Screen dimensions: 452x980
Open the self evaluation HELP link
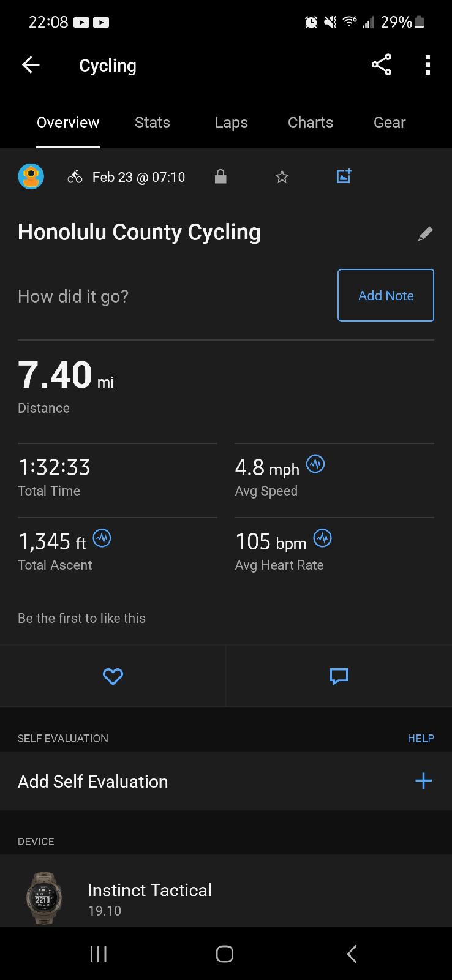tap(421, 738)
